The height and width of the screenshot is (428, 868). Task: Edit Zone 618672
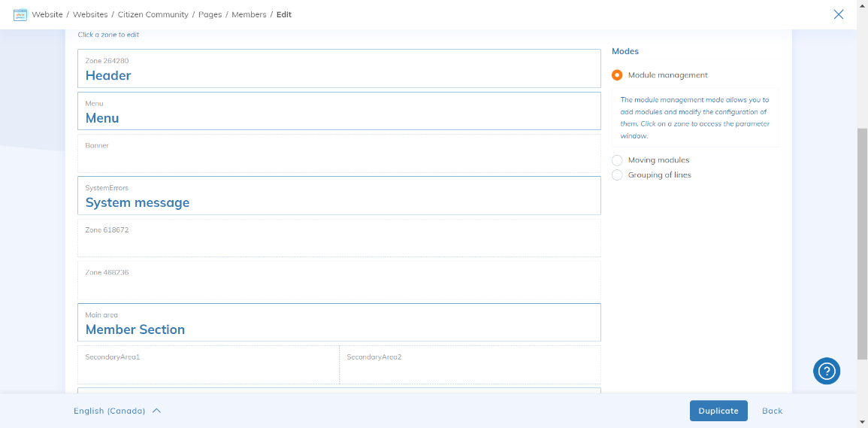point(339,238)
